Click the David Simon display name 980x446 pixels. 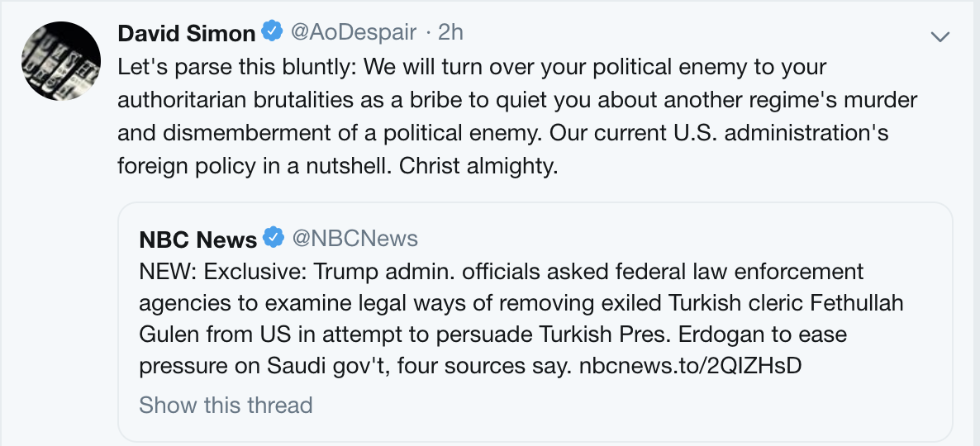pyautogui.click(x=186, y=33)
